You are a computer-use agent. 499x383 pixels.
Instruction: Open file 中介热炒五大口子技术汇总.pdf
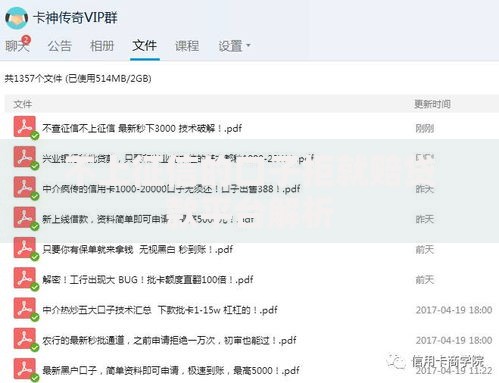click(160, 310)
